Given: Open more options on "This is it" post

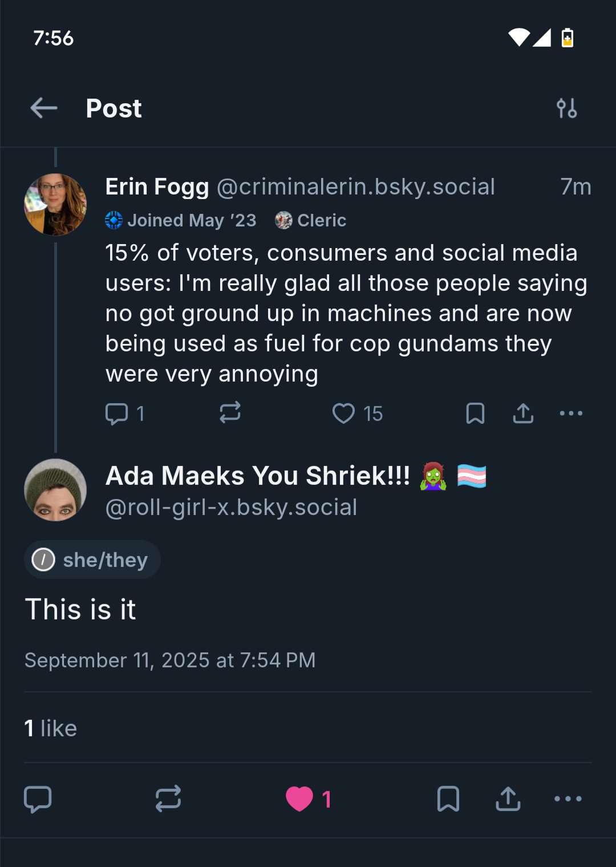Looking at the screenshot, I should click(568, 799).
